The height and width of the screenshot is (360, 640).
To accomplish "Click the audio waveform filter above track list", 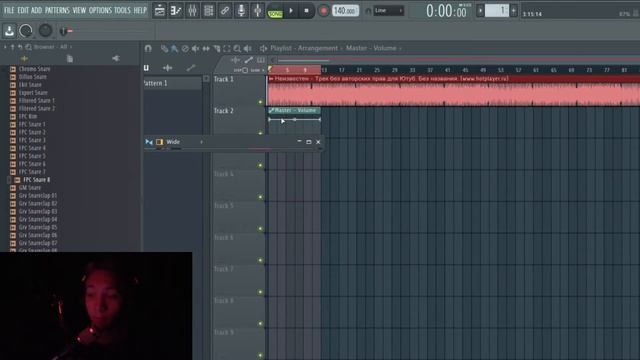I will [236, 60].
